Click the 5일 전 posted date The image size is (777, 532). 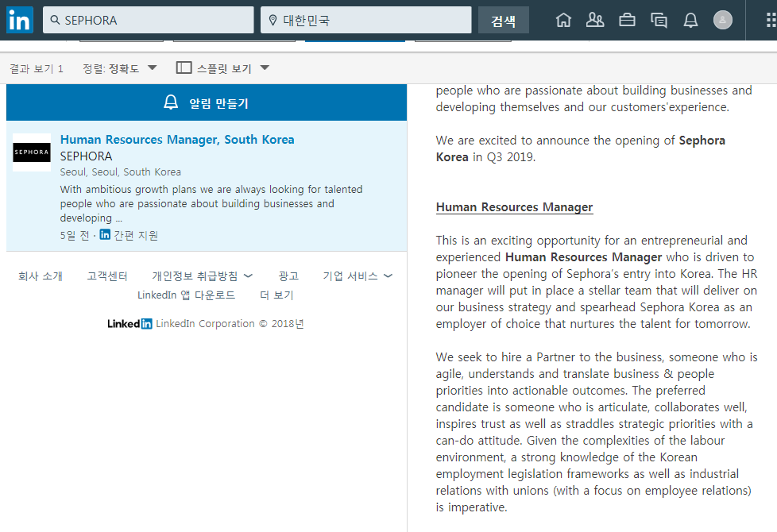point(75,235)
